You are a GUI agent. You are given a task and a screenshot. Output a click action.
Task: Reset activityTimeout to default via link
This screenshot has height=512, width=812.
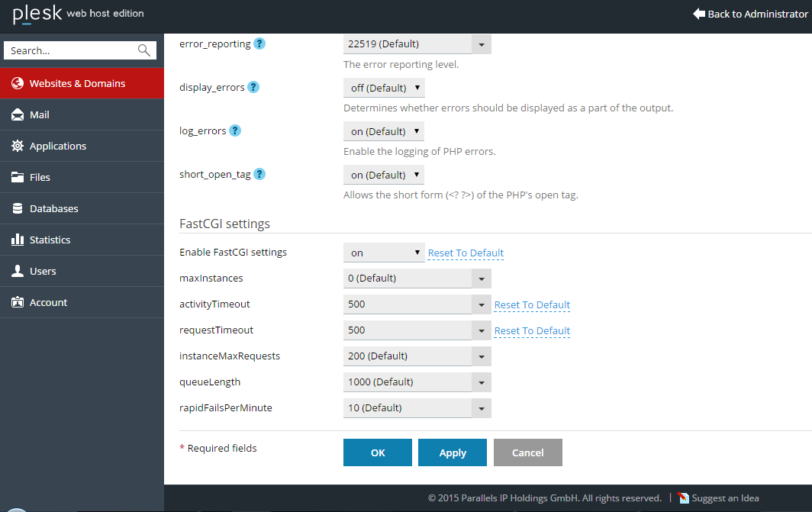tap(532, 304)
